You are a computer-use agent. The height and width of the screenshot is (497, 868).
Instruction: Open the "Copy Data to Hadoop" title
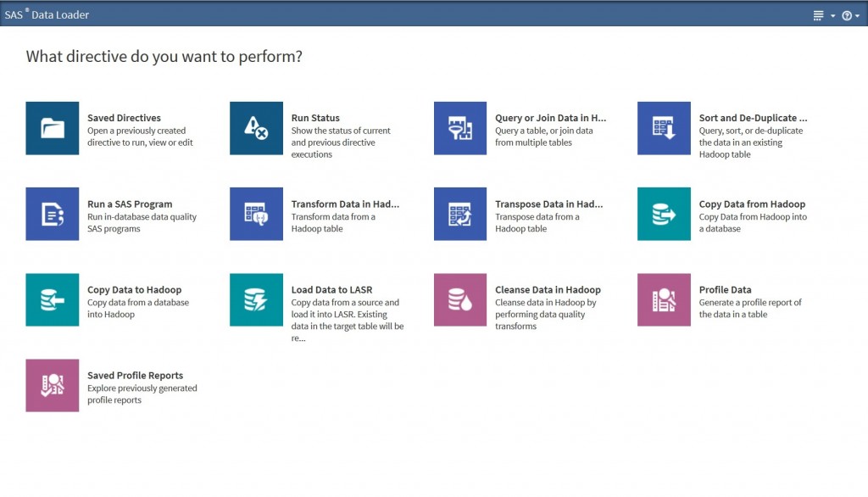pyautogui.click(x=135, y=290)
